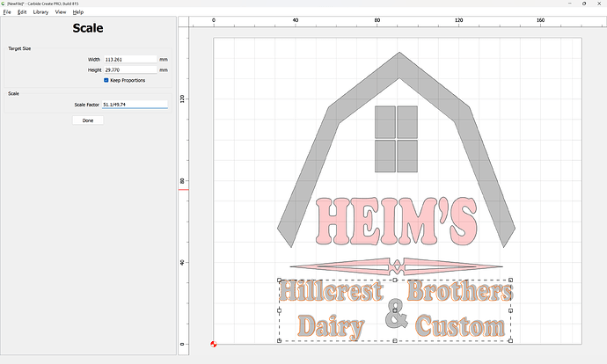Click the Done button

point(88,120)
